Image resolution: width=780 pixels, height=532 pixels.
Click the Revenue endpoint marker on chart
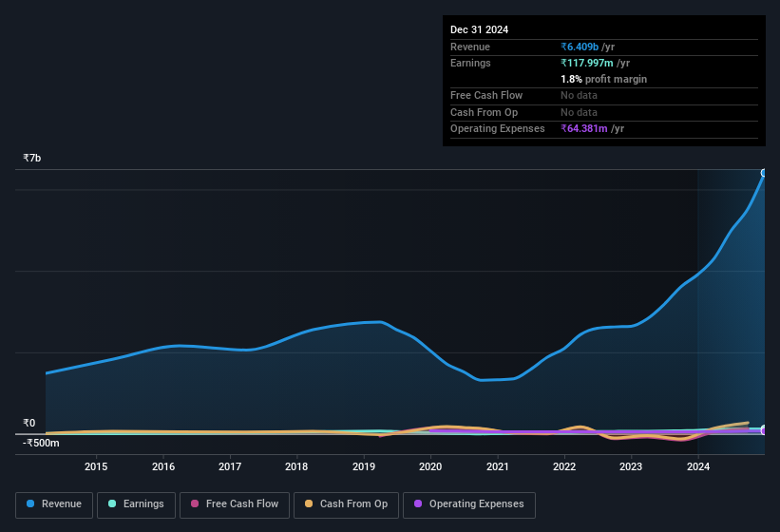point(764,173)
